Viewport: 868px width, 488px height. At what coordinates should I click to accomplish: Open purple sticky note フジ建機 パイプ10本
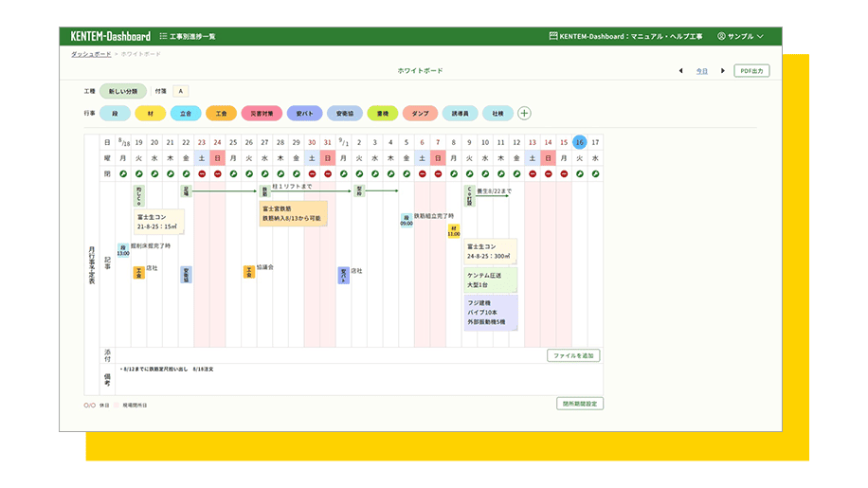(x=491, y=313)
